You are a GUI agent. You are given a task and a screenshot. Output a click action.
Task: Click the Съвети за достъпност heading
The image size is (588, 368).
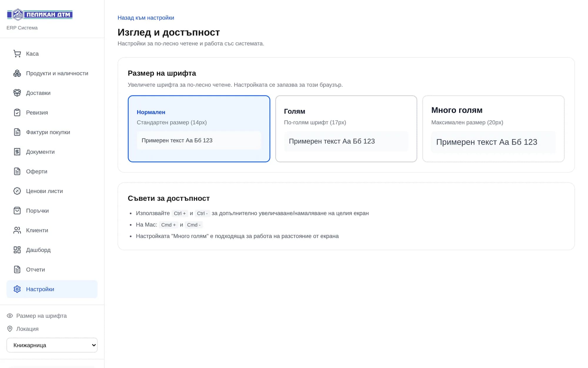click(x=169, y=198)
